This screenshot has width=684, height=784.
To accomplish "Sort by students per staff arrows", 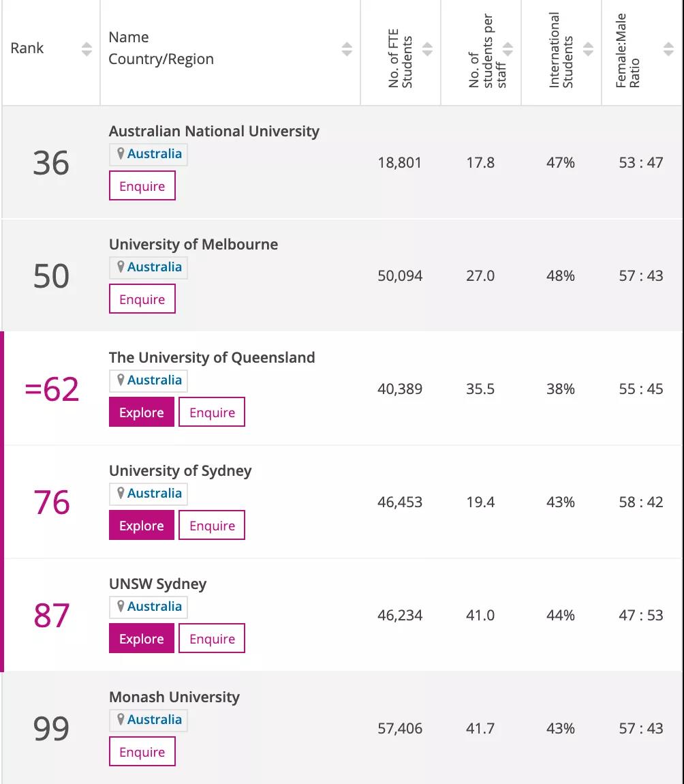I will (x=508, y=49).
